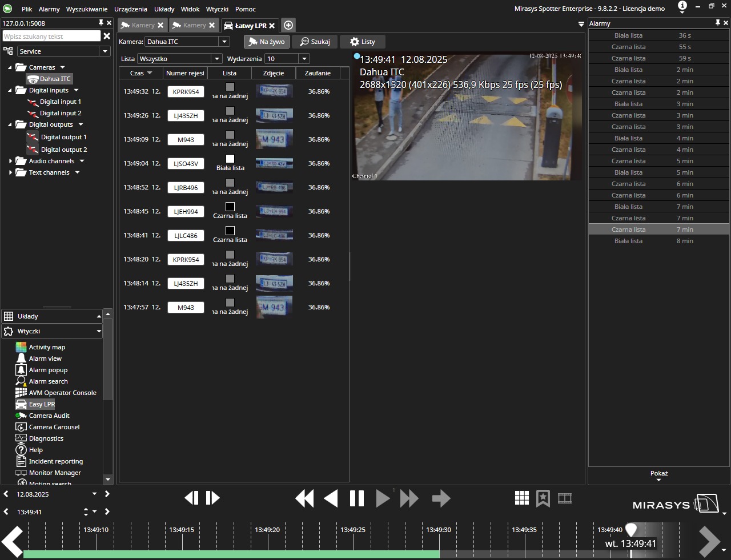This screenshot has width=731, height=560.
Task: Pause playback with the pause button
Action: tap(357, 498)
